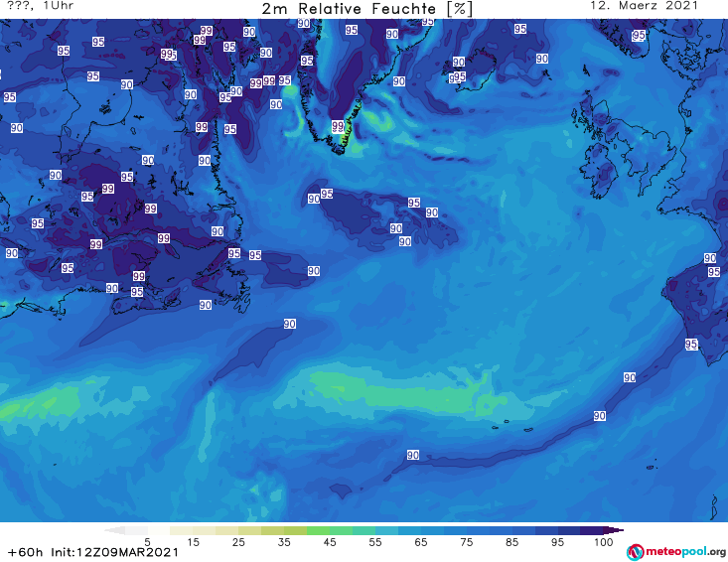Click color scale tick label '100'
728x562 pixels.
[604, 542]
